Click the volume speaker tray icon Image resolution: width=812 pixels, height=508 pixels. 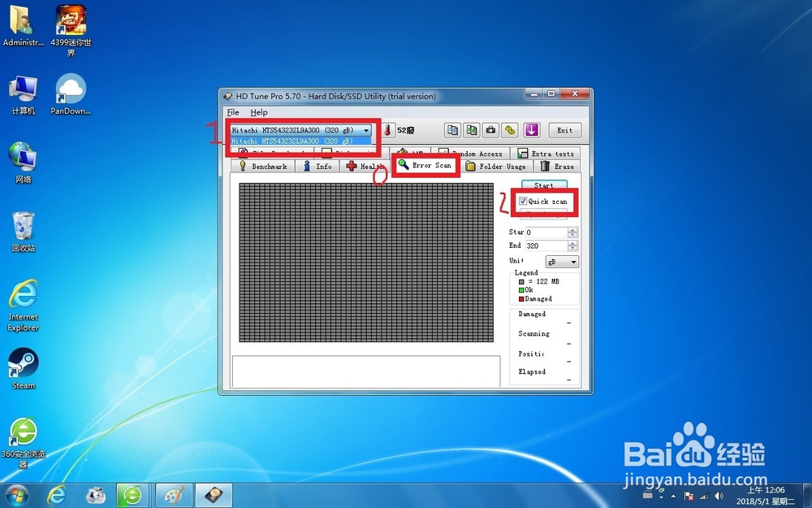click(x=719, y=496)
